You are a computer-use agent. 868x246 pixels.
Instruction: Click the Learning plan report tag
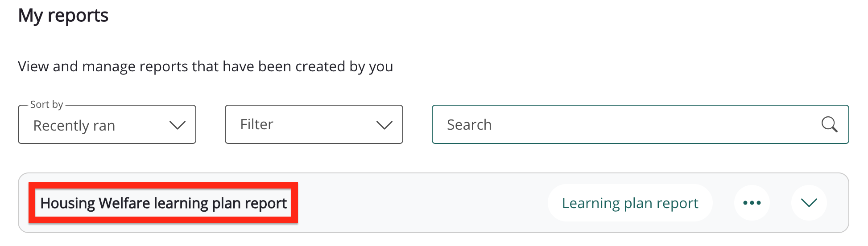[x=630, y=203]
